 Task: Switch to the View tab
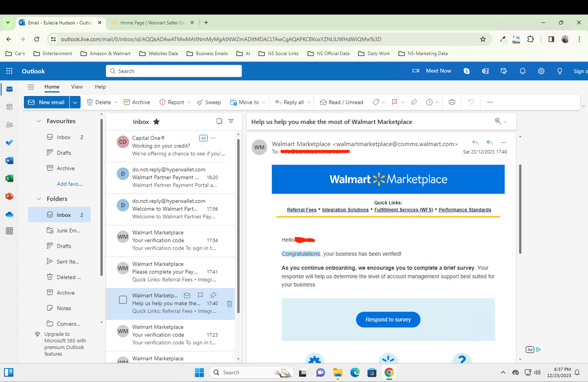tap(77, 87)
